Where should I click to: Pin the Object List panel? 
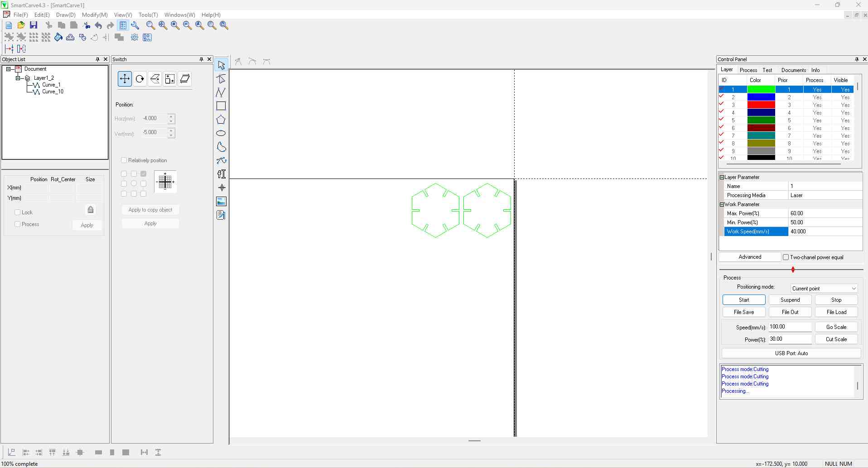[97, 59]
